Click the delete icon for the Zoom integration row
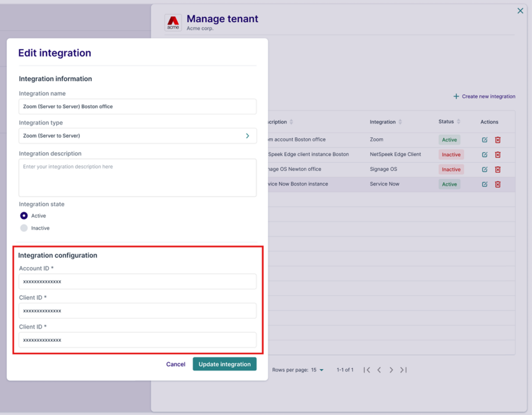The width and height of the screenshot is (532, 415). click(498, 140)
